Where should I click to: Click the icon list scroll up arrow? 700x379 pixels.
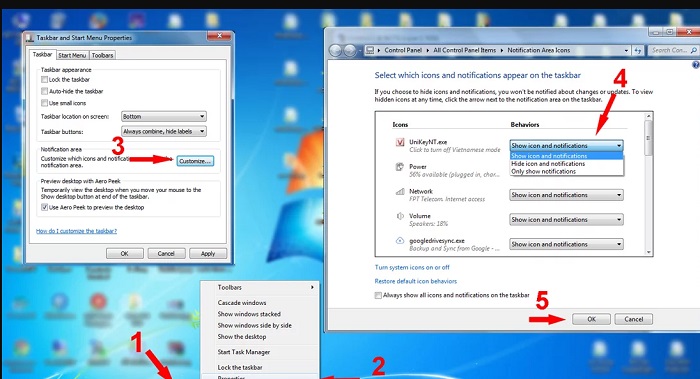coord(648,116)
